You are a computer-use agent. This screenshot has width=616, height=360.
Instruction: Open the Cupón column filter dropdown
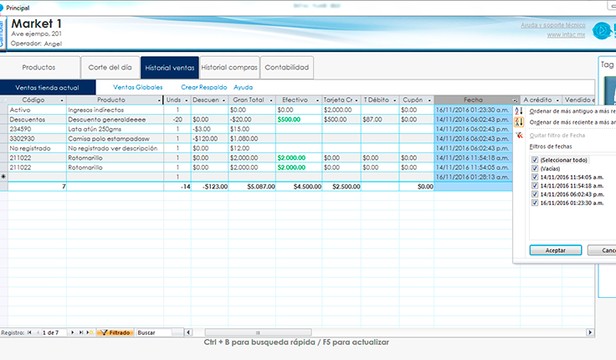tap(429, 101)
